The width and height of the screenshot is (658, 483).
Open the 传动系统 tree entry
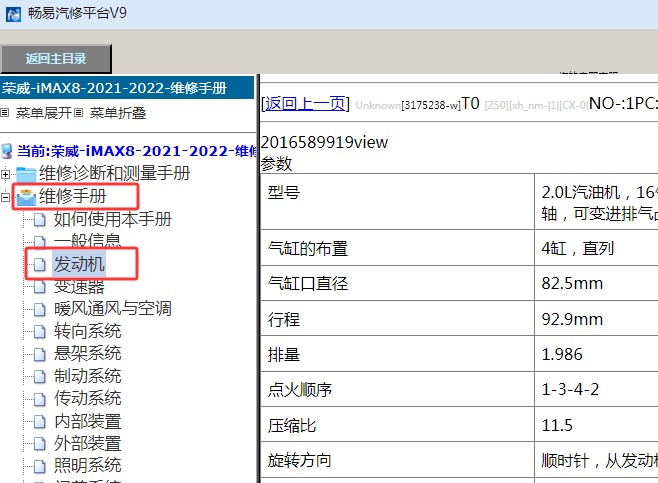tap(87, 398)
